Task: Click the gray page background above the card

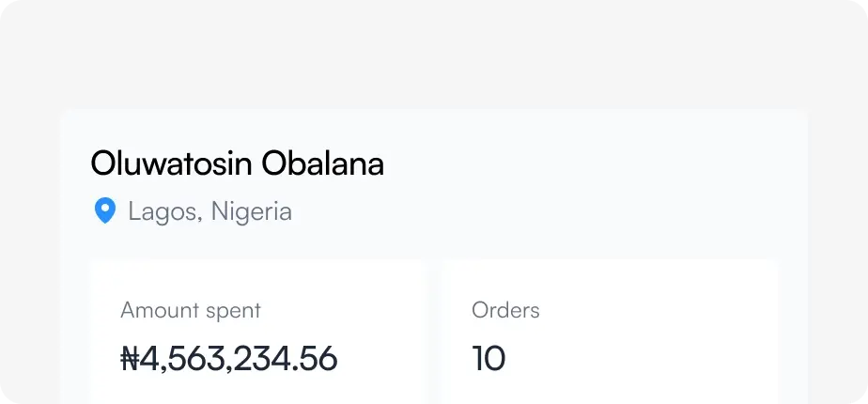Action: [432, 56]
